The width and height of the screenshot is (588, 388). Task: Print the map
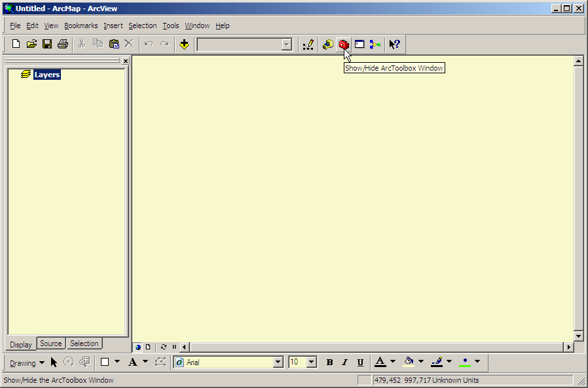tap(63, 44)
